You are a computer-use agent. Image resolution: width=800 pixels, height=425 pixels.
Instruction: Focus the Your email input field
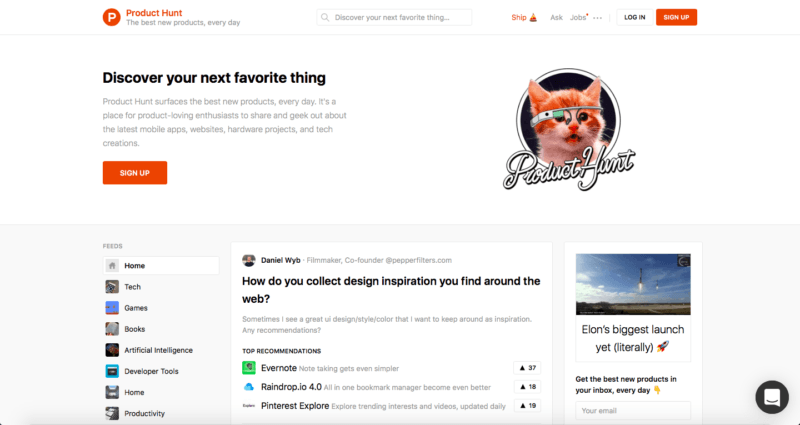point(633,410)
